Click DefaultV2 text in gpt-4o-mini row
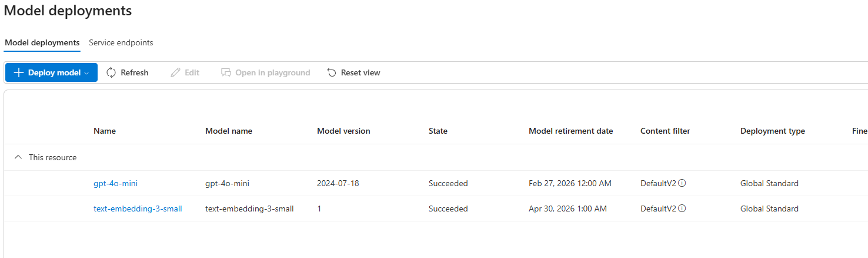 [658, 183]
